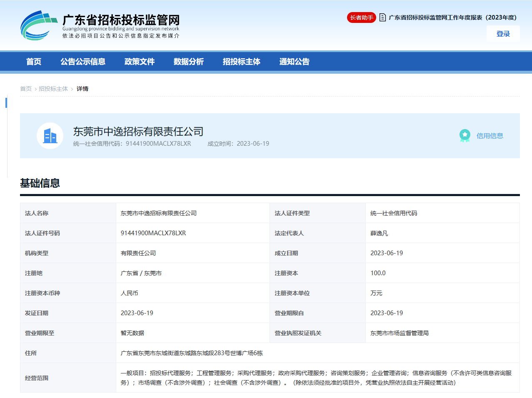Image resolution: width=532 pixels, height=398 pixels.
Task: Open the 2023 annual work report link
Action: tap(452, 17)
